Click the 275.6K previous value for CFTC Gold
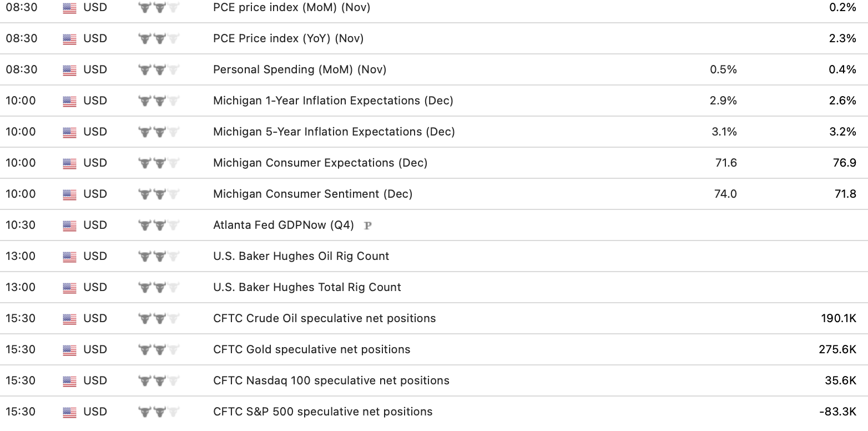Image resolution: width=868 pixels, height=431 pixels. coord(837,349)
